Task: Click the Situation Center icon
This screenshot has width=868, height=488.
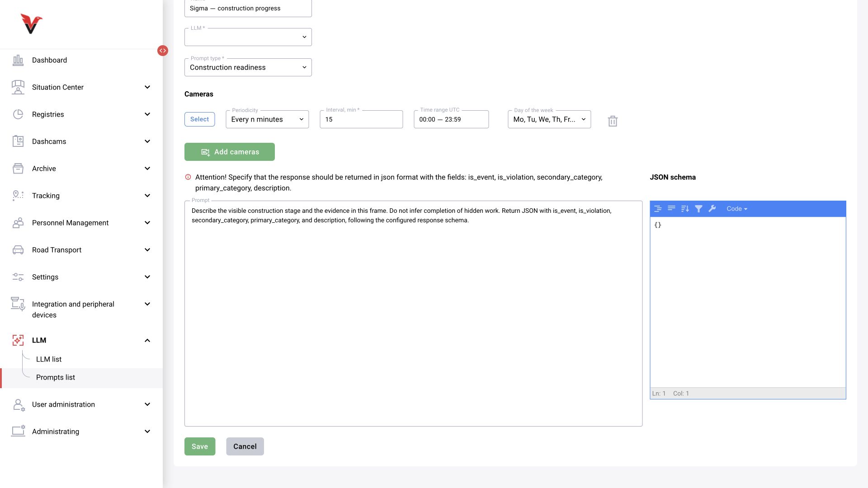Action: [18, 87]
